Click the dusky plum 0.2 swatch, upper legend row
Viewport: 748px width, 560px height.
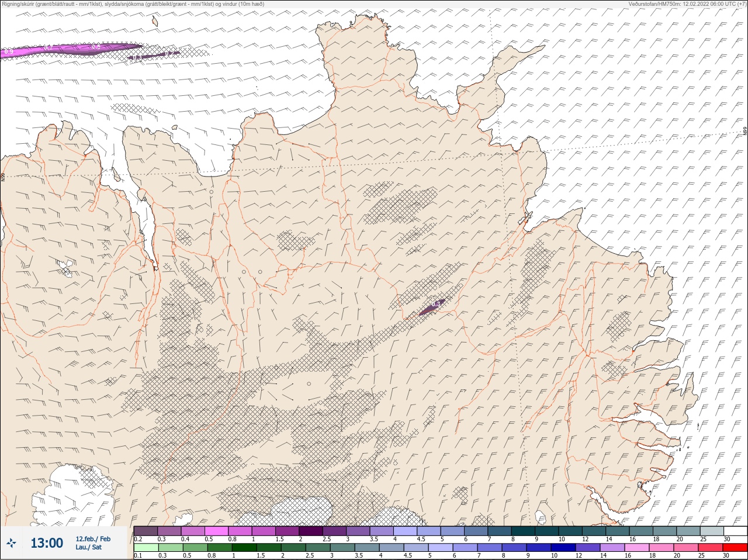[x=146, y=531]
